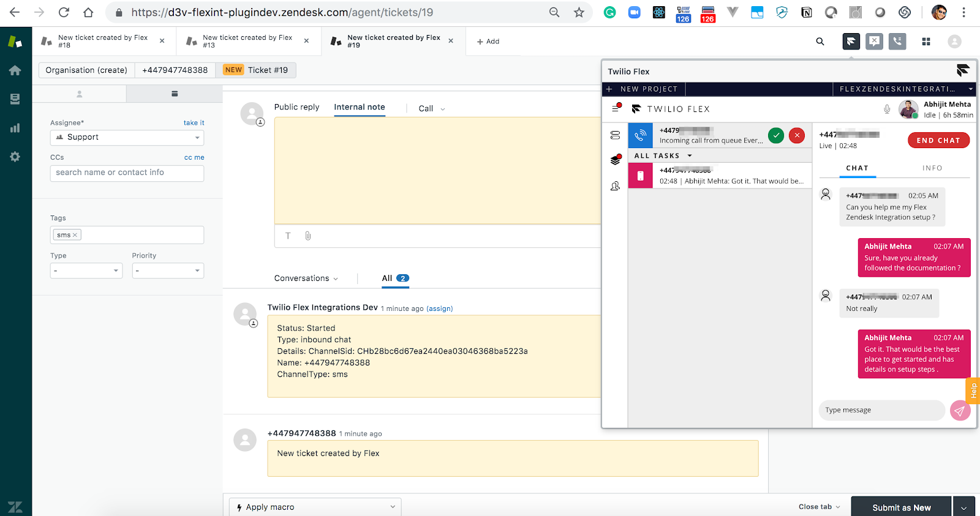The height and width of the screenshot is (516, 980).
Task: Reject the incoming call with red X
Action: (797, 135)
